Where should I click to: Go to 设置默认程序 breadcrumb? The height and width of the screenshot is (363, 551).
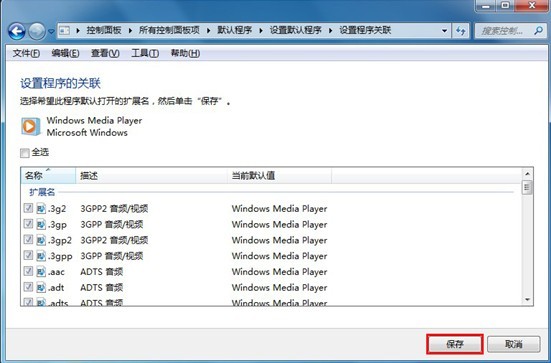pyautogui.click(x=296, y=30)
